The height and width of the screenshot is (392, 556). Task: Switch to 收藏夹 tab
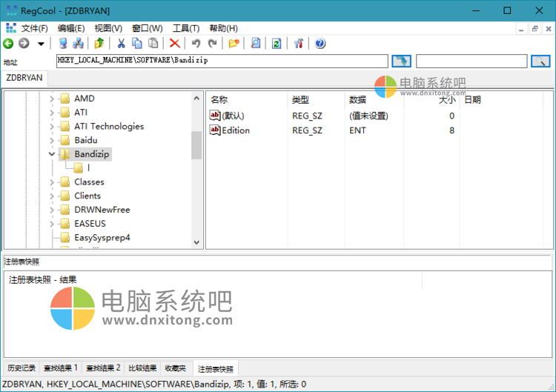[x=176, y=368]
